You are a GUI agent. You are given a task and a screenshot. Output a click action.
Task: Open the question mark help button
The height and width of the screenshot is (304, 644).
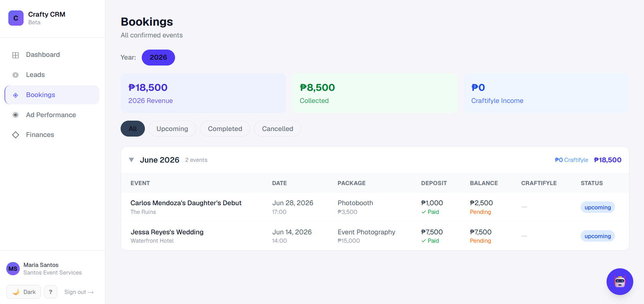click(x=51, y=292)
